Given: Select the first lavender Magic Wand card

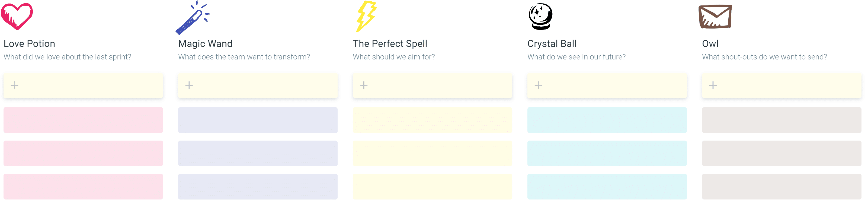Looking at the screenshot, I should point(258,120).
